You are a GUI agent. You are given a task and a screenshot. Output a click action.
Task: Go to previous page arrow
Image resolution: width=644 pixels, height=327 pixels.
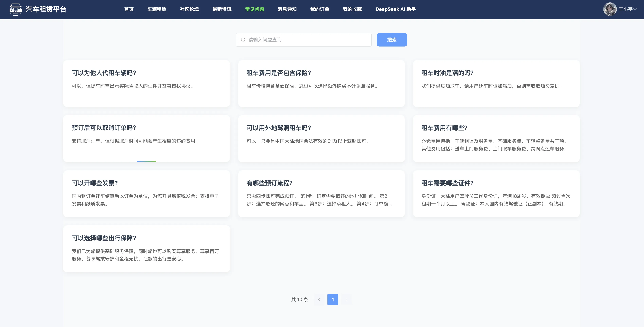coord(319,299)
